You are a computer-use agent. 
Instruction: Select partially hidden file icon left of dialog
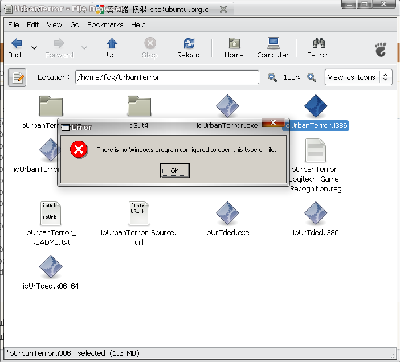(x=49, y=150)
